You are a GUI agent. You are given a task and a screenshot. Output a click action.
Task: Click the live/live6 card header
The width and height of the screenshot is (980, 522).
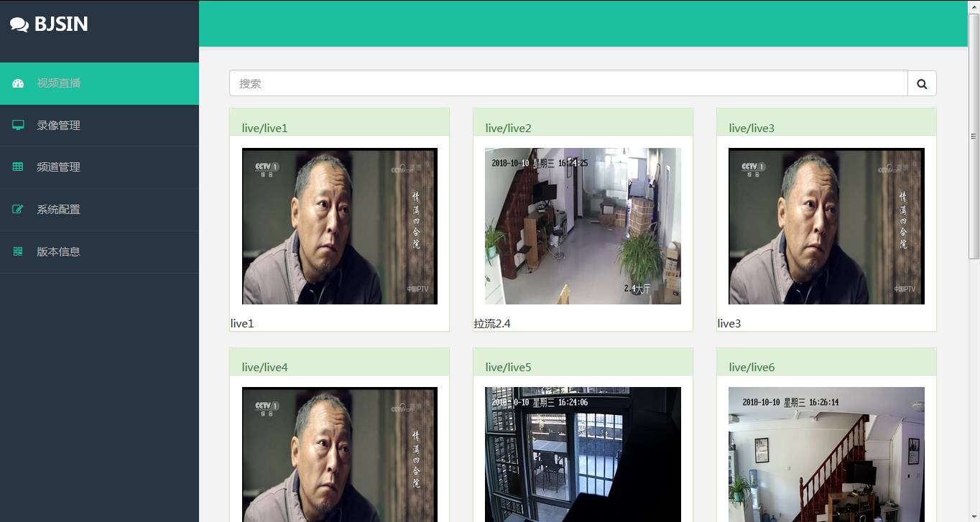pyautogui.click(x=826, y=362)
